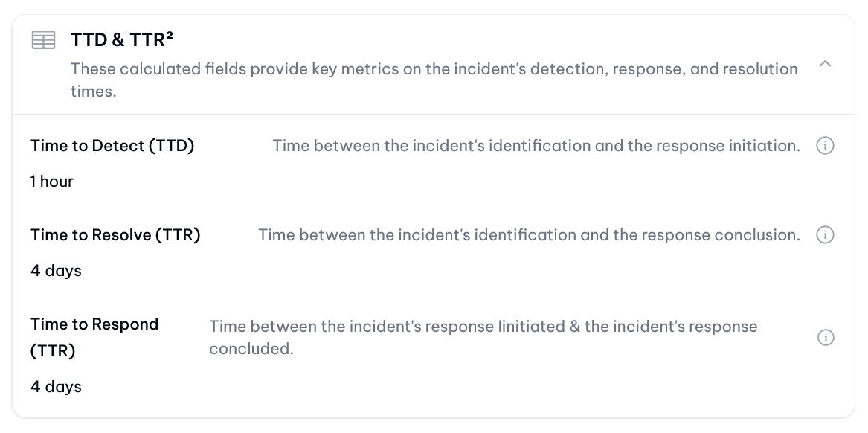Open info icon for Time to Resolve
Screen dimensions: 868x433
coord(825,235)
